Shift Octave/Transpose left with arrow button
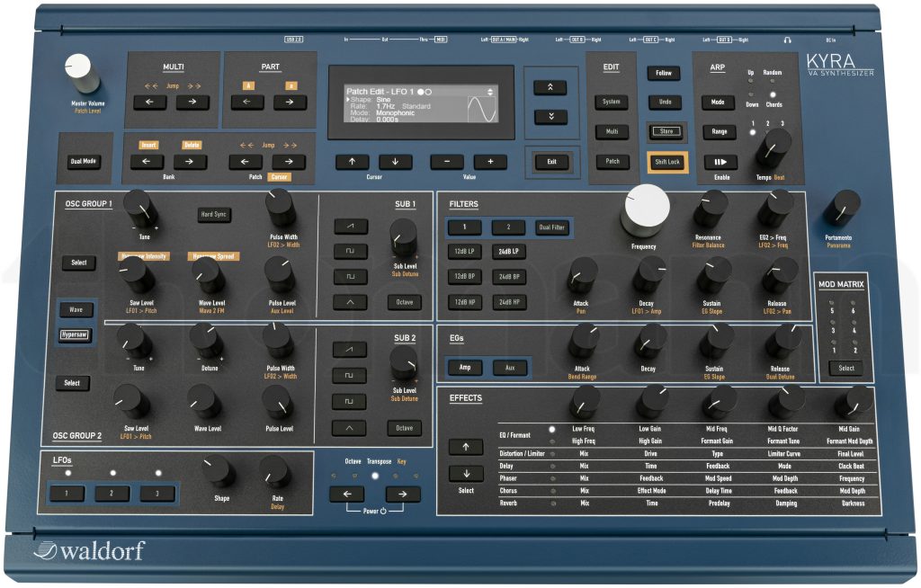The image size is (921, 588). point(347,494)
